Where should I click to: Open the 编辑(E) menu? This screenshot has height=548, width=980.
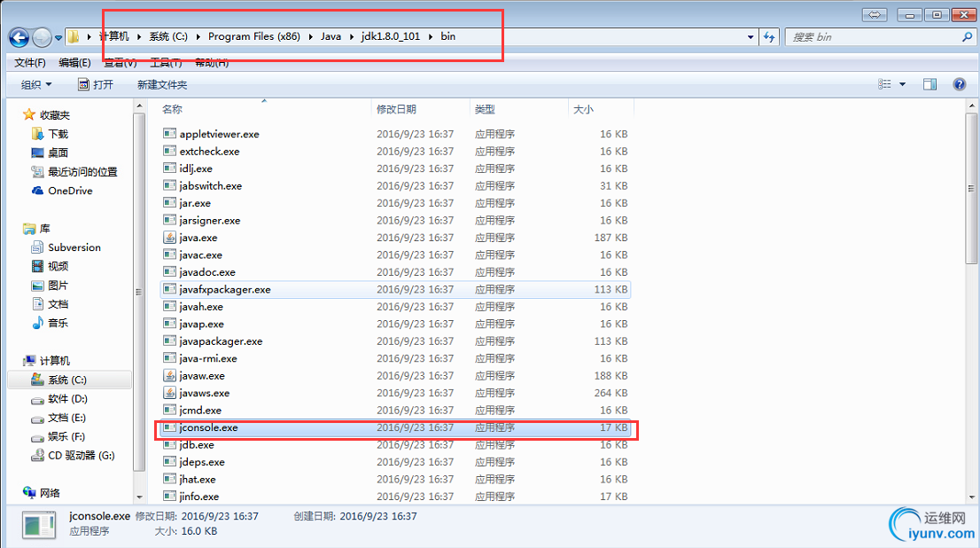tap(74, 63)
